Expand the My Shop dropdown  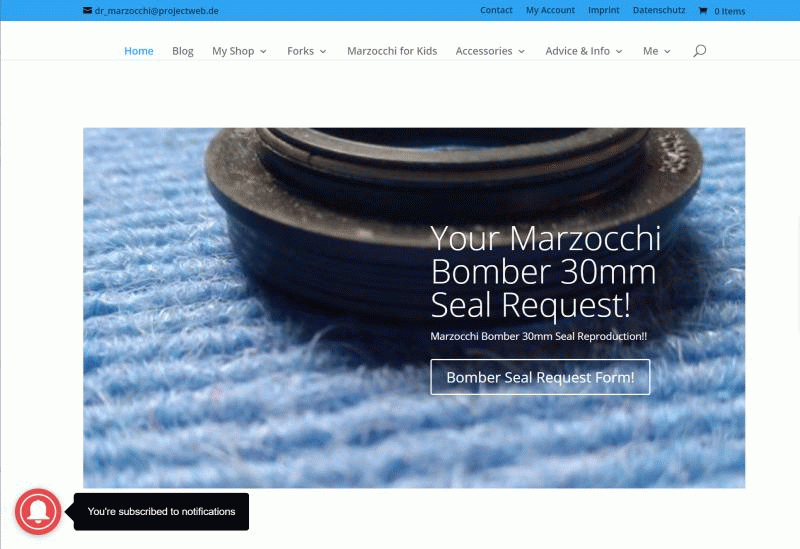pyautogui.click(x=239, y=51)
